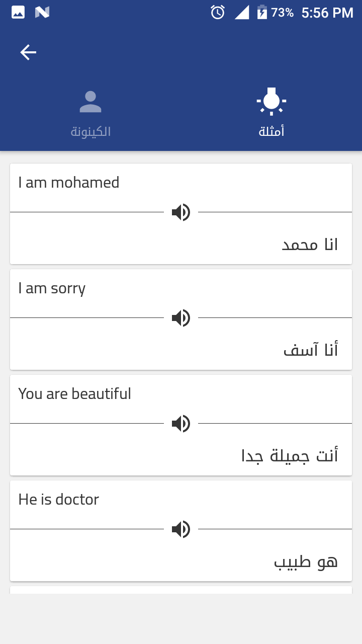The height and width of the screenshot is (644, 362).
Task: Tap the "I am mohamed" sentence text
Action: [x=69, y=182]
